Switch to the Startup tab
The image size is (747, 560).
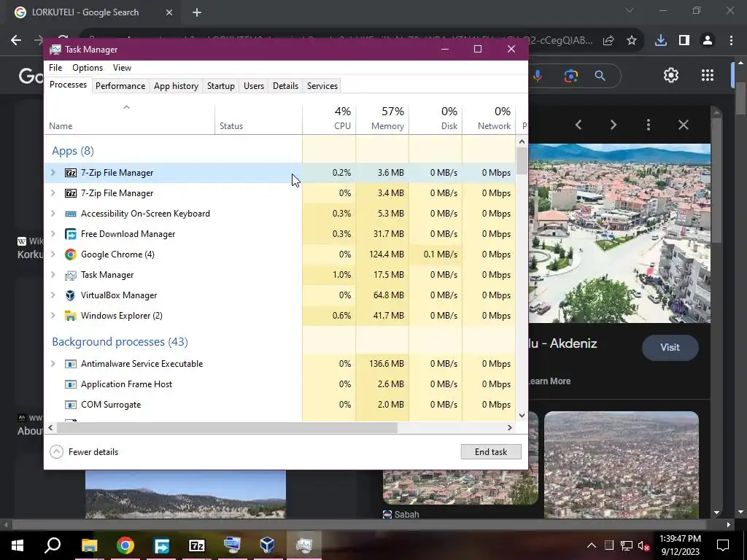220,86
